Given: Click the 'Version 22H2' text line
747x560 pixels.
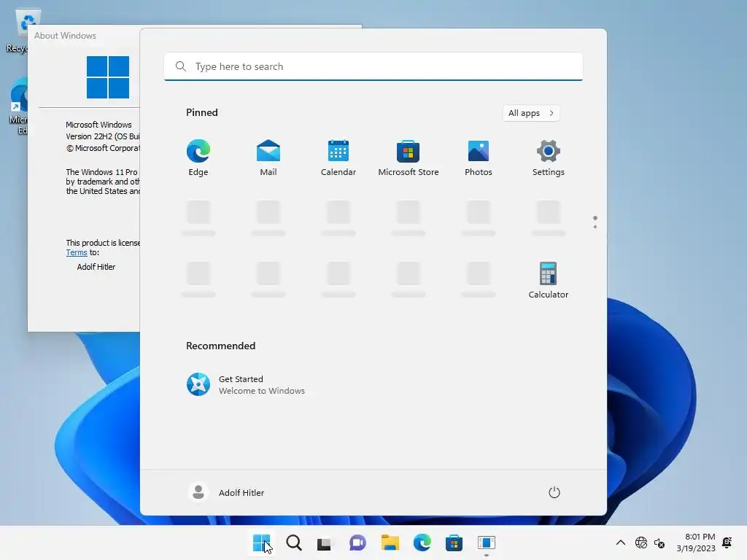Looking at the screenshot, I should tap(102, 136).
